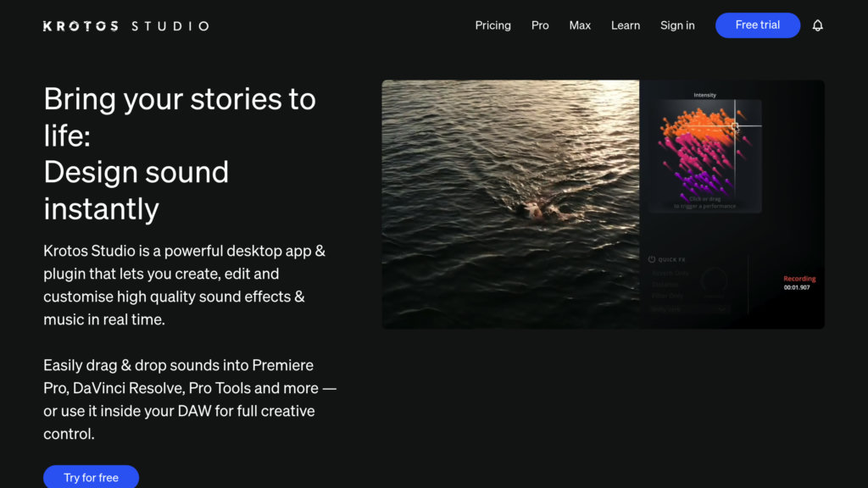
Task: Click the recording timer 00:01.907
Action: click(x=797, y=287)
